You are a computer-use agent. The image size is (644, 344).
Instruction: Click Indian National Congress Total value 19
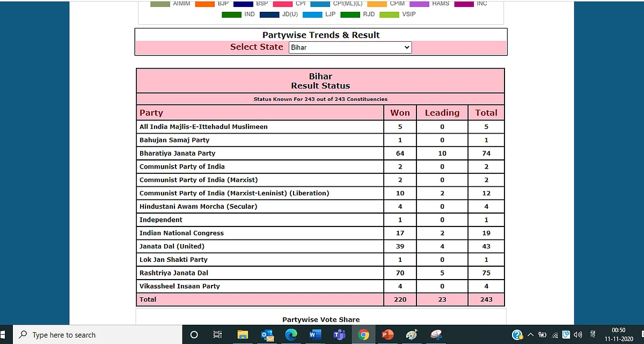coord(486,233)
